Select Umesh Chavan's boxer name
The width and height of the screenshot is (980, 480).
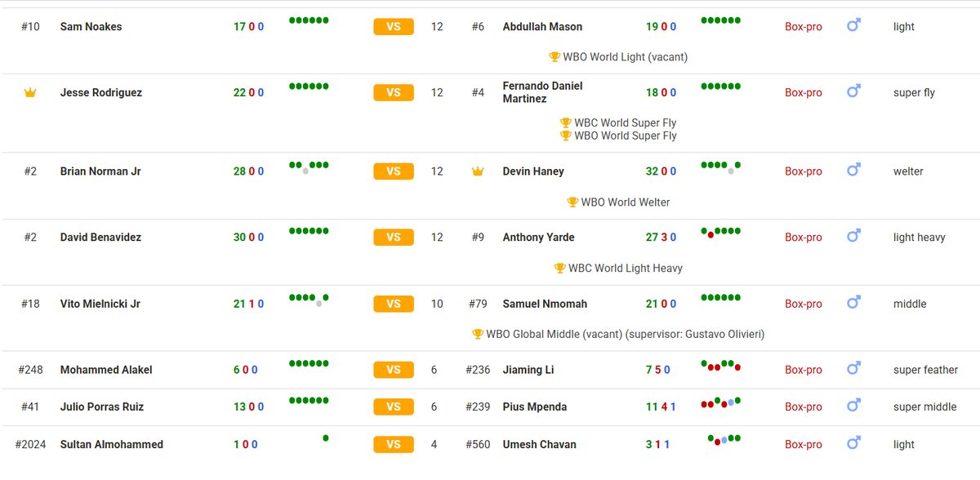pyautogui.click(x=539, y=444)
